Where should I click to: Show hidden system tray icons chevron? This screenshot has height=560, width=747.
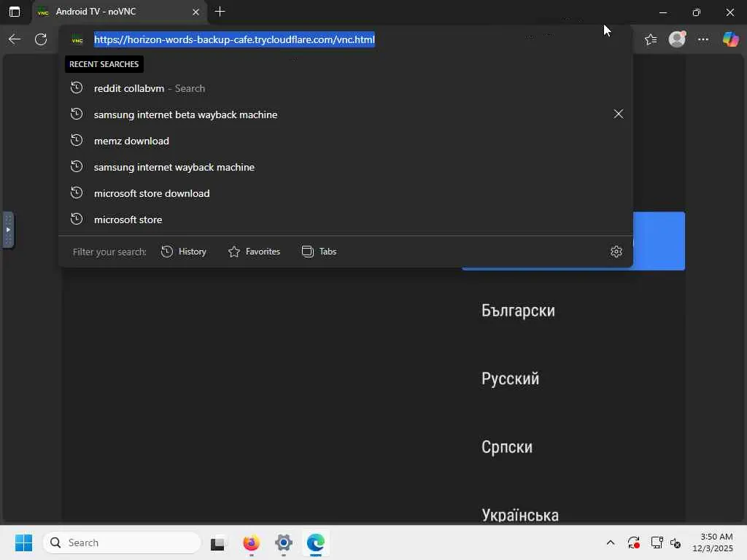tap(611, 542)
